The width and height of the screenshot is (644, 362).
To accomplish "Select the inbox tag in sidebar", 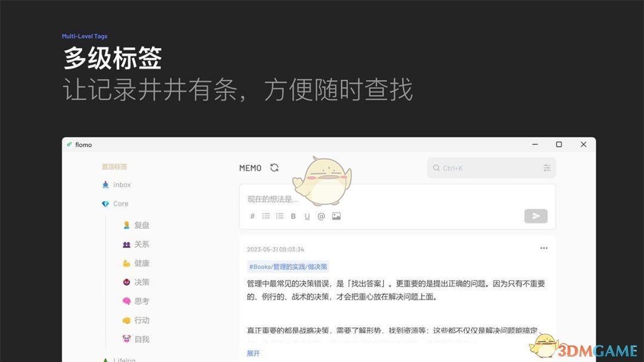I will (x=122, y=185).
